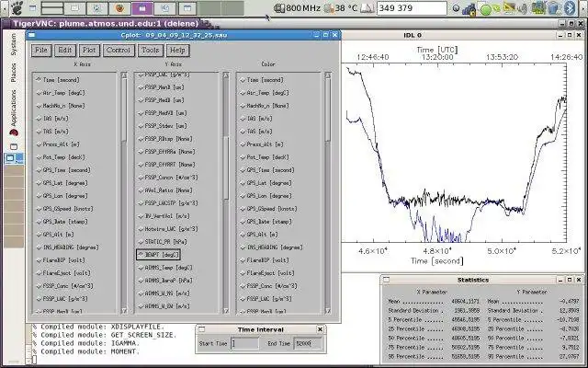Open the GNOME foot main menu
The height and width of the screenshot is (368, 588).
tap(16, 8)
